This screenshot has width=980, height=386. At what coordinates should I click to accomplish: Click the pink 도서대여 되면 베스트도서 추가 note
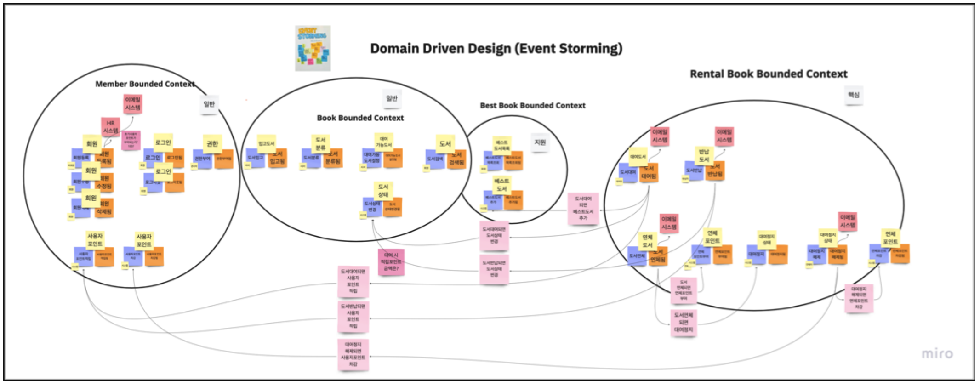pos(583,208)
